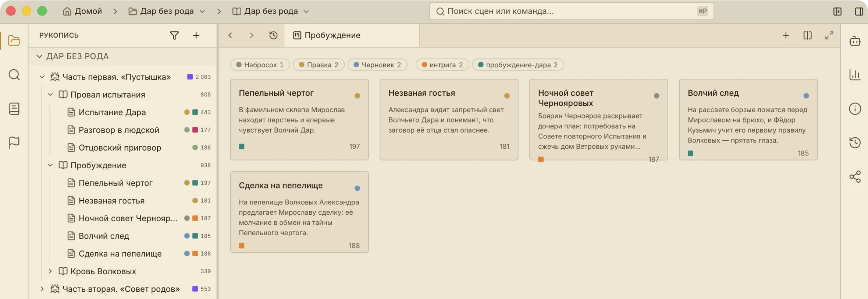Filter the manuscript tree
The height and width of the screenshot is (299, 868).
[174, 35]
